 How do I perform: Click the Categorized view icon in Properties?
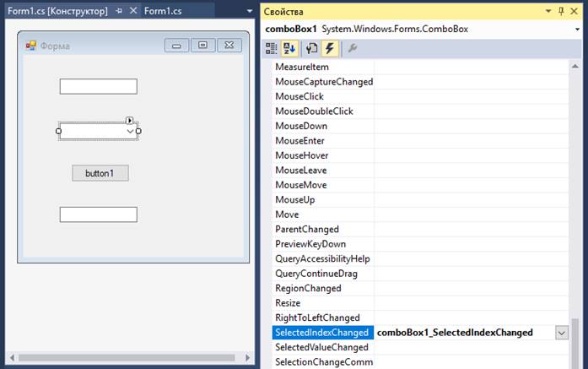[272, 48]
